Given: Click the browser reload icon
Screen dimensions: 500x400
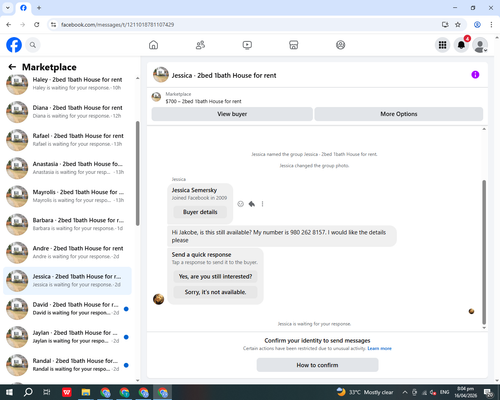Looking at the screenshot, I should pyautogui.click(x=37, y=25).
